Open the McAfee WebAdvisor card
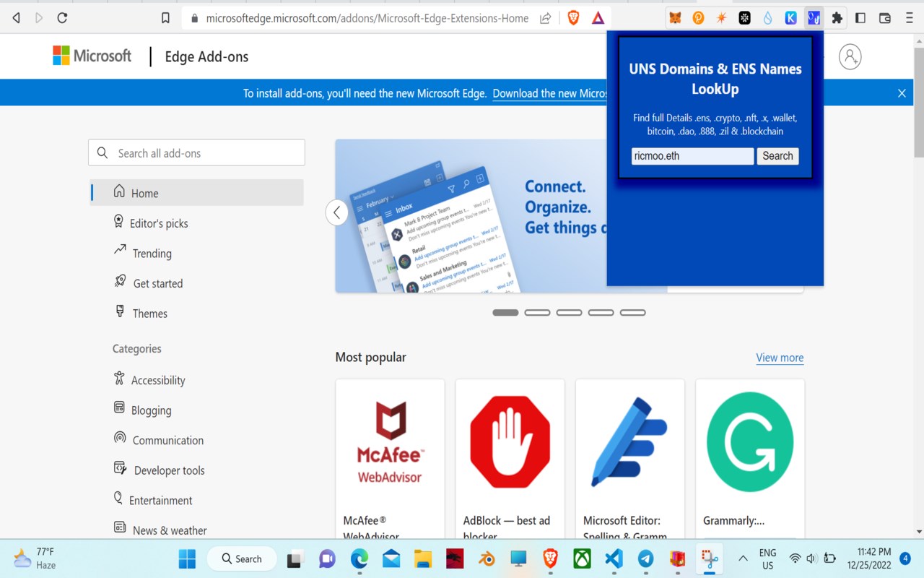Viewport: 924px width, 578px height. coord(390,459)
